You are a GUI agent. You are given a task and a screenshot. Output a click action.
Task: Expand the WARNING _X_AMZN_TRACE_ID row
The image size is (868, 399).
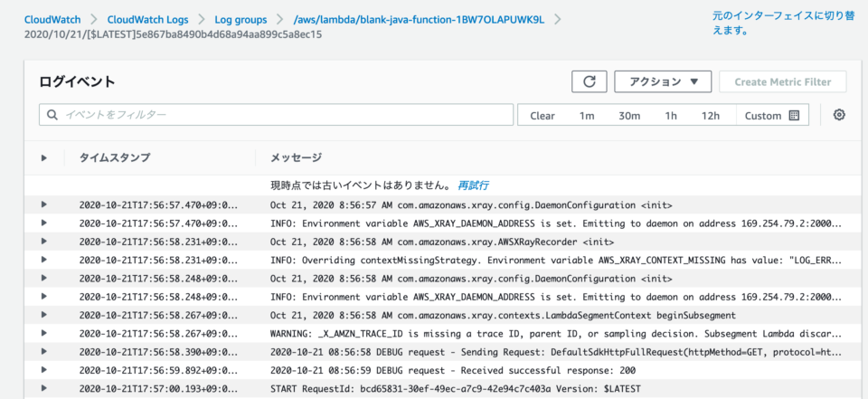pyautogui.click(x=43, y=333)
